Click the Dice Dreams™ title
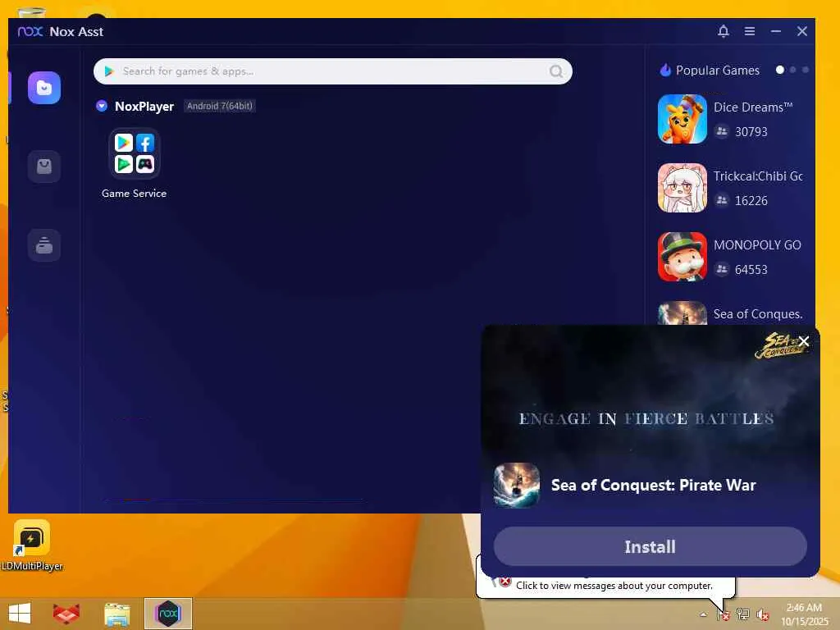This screenshot has height=630, width=840. tap(753, 107)
